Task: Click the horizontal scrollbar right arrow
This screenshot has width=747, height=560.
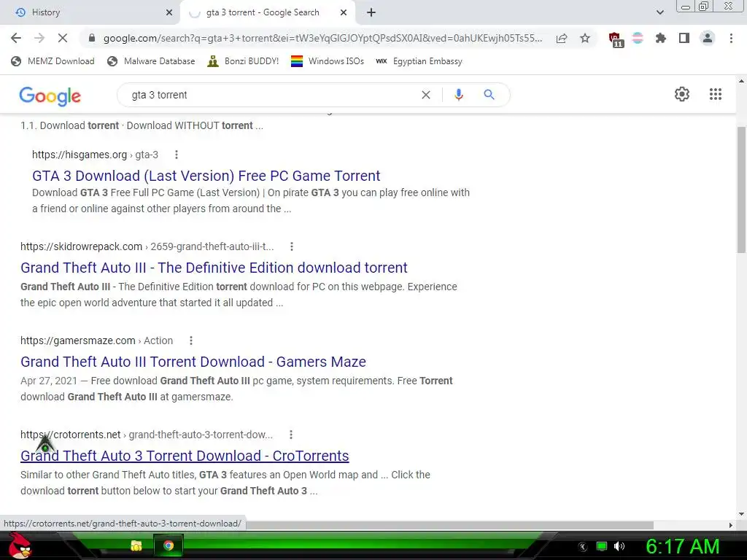Action: [x=731, y=525]
